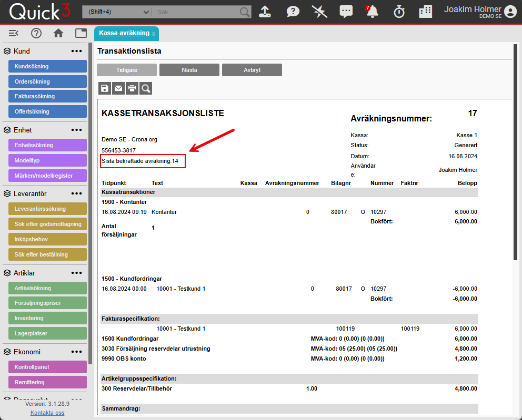Open the Kund section more options dots
This screenshot has height=420, width=522.
pyautogui.click(x=77, y=51)
